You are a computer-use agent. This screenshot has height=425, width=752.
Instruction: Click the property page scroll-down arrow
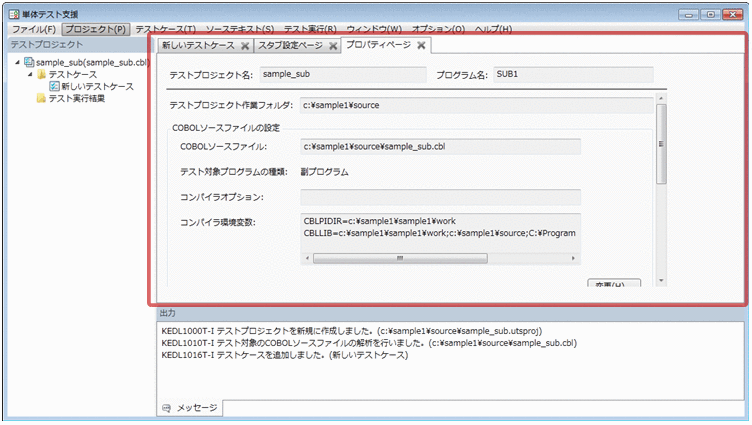(x=661, y=281)
